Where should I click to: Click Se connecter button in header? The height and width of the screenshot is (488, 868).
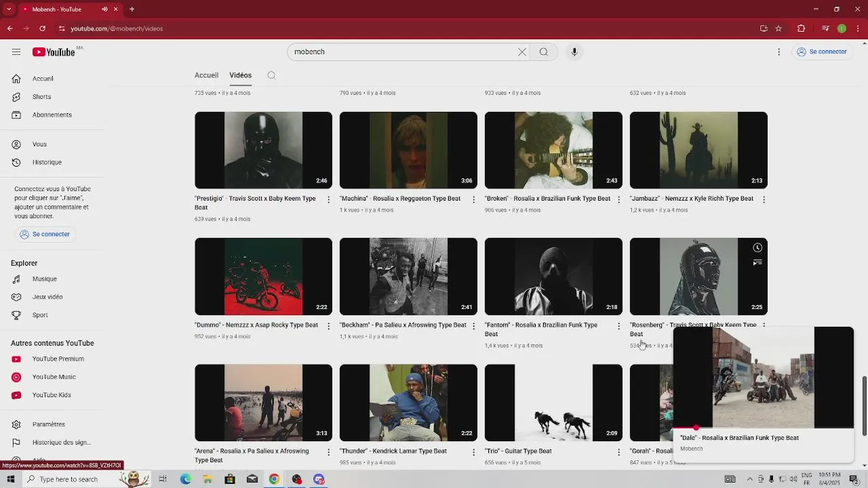click(822, 52)
